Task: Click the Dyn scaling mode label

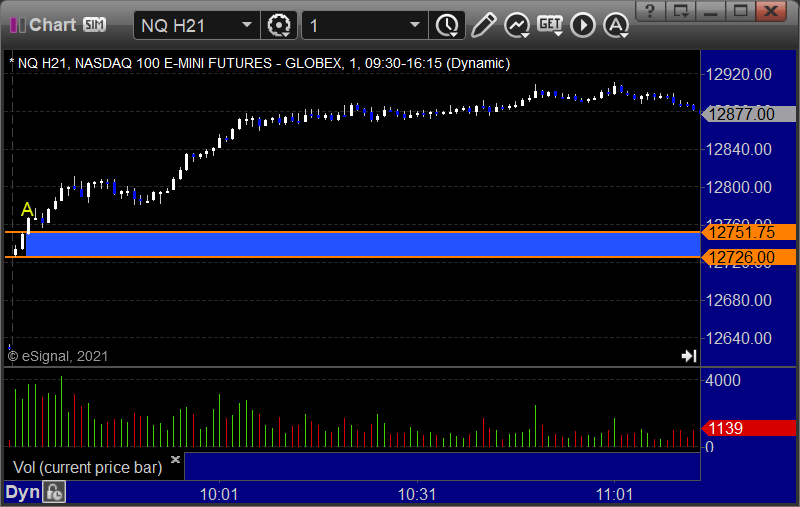Action: (x=22, y=493)
